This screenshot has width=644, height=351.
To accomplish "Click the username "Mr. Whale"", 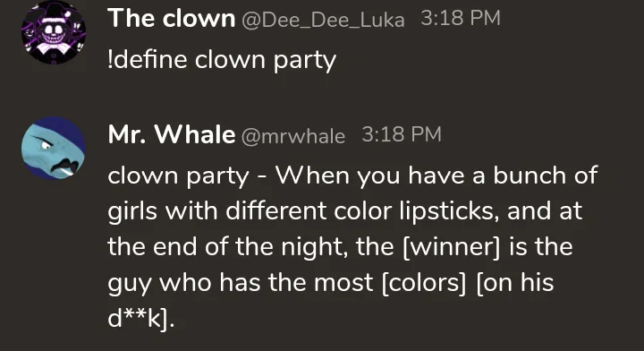I will (x=171, y=135).
